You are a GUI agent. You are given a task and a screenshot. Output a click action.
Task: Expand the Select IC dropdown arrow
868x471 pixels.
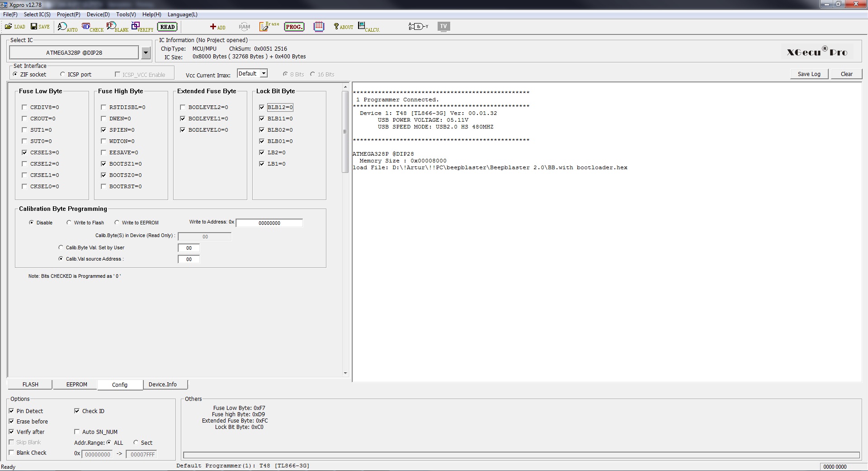146,53
